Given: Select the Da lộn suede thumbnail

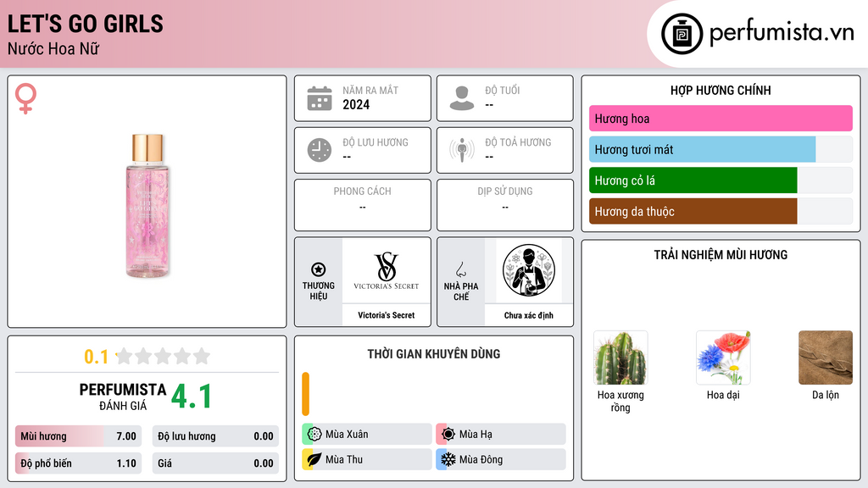Looking at the screenshot, I should point(826,358).
